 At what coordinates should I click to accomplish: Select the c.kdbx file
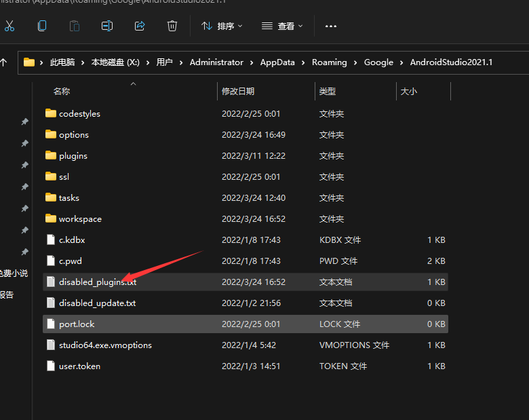coord(246,240)
